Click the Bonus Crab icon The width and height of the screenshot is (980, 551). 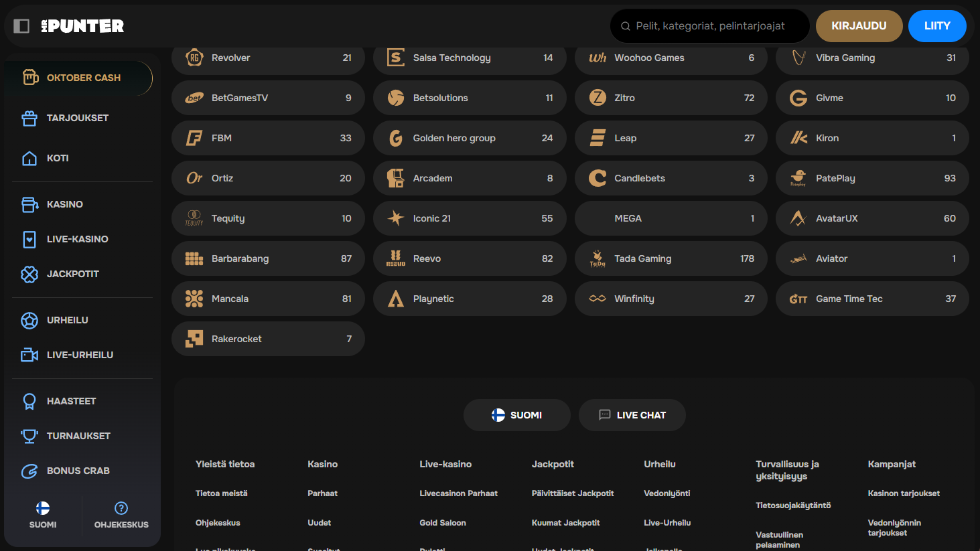(x=29, y=471)
